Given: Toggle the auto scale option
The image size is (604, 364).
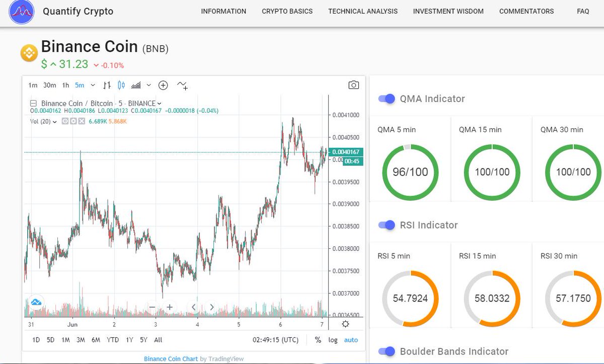Looking at the screenshot, I should point(351,340).
